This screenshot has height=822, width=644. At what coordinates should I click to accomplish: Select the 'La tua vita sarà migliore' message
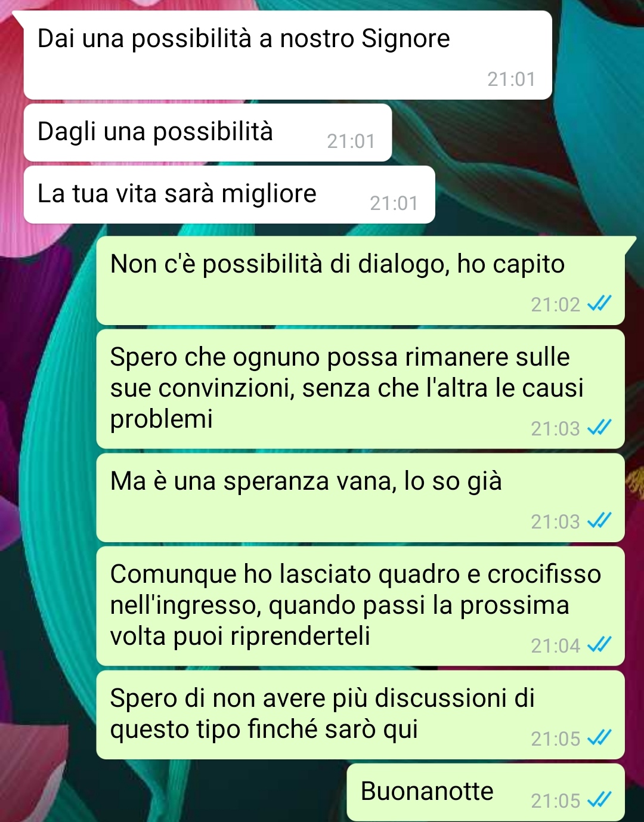[x=229, y=194]
